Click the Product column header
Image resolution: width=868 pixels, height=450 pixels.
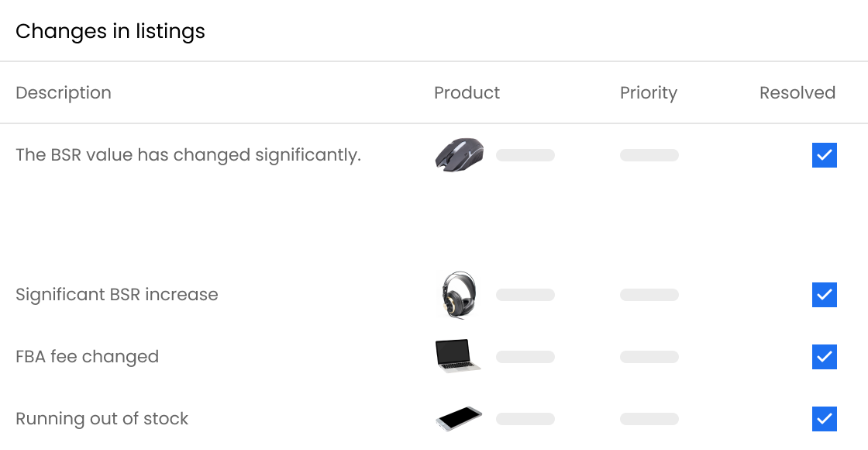pyautogui.click(x=467, y=93)
